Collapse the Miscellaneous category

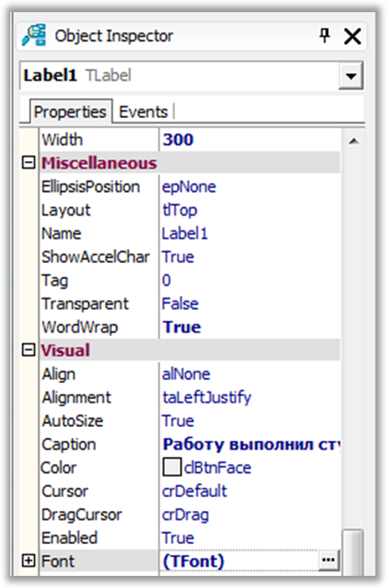tap(28, 163)
